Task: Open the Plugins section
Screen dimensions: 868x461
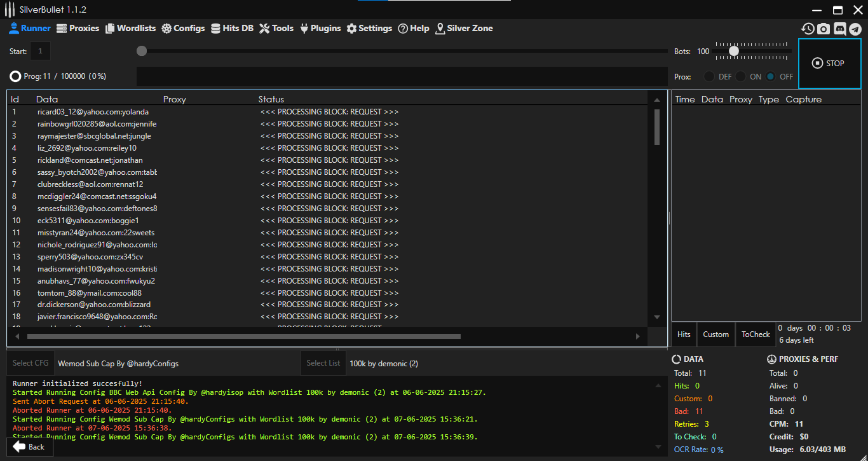Action: tap(320, 29)
